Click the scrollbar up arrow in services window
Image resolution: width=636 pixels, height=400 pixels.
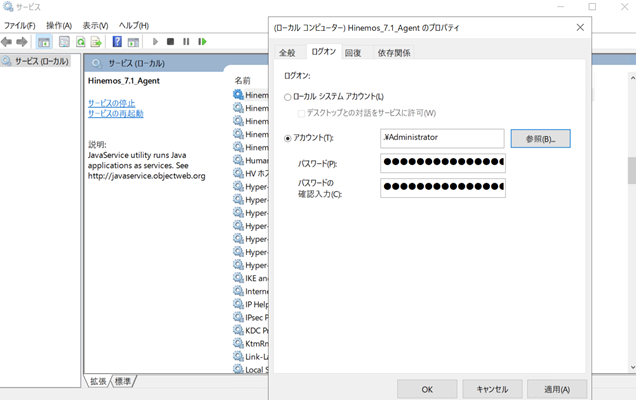pyautogui.click(x=632, y=77)
